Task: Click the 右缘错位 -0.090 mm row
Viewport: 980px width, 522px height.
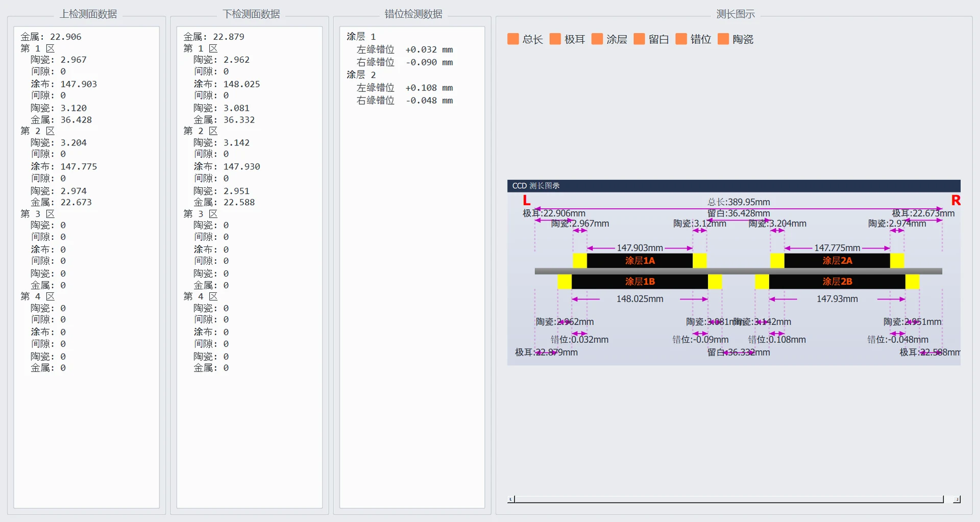Action: (405, 62)
